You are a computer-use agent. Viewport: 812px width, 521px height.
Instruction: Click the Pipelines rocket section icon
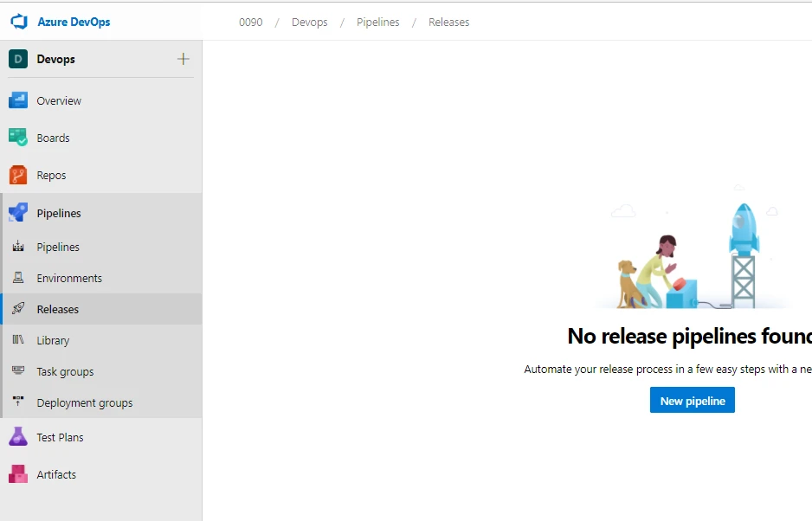click(x=18, y=213)
